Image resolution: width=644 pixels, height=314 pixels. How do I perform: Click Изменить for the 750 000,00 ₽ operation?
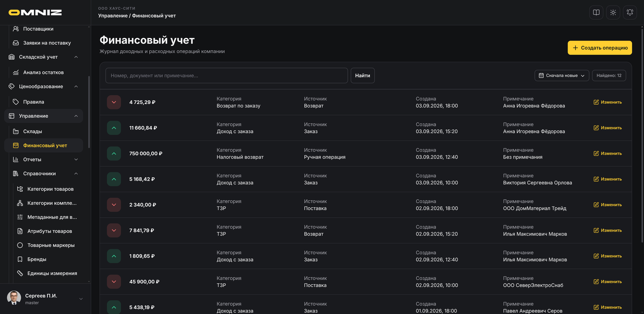(x=607, y=153)
